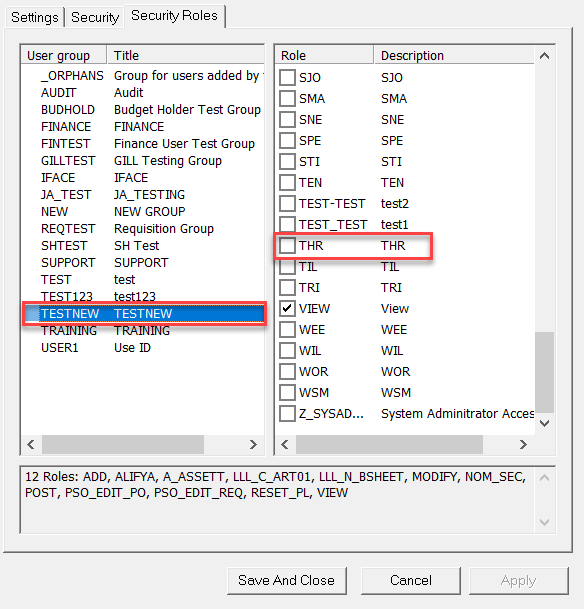The height and width of the screenshot is (609, 584).
Task: Select the Security Roles tab
Action: pyautogui.click(x=174, y=16)
